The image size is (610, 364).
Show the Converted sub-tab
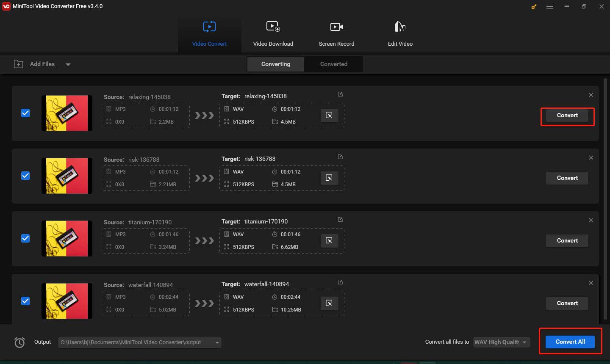[334, 64]
